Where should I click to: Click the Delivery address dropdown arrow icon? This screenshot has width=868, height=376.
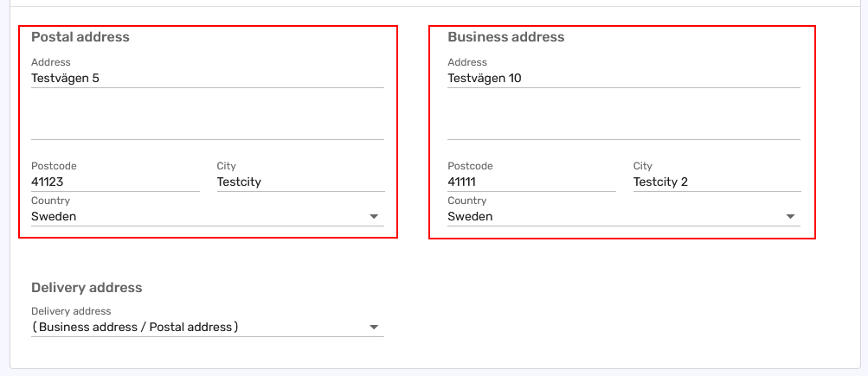point(374,328)
